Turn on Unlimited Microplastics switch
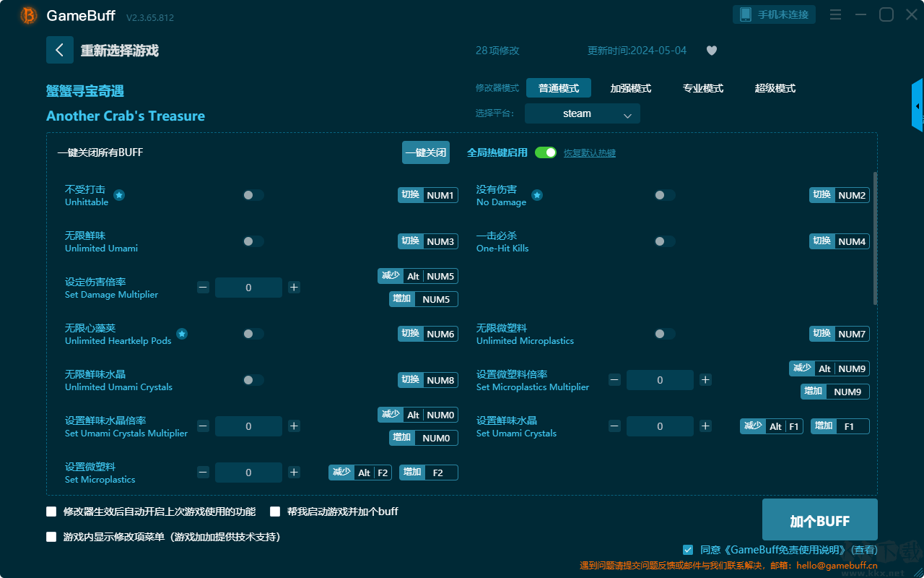The width and height of the screenshot is (924, 578). click(665, 334)
